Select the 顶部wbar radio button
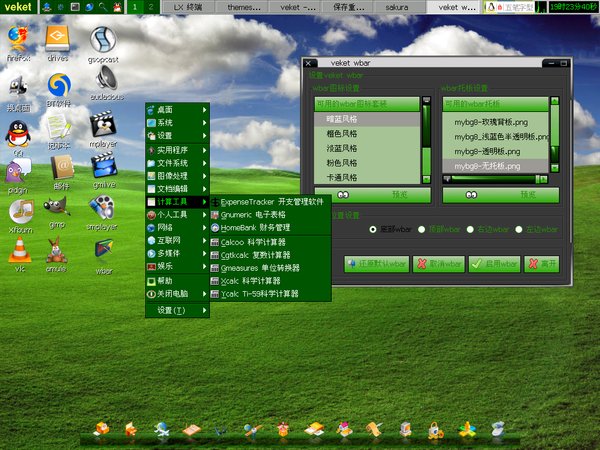Screen dimensions: 600x450 (421, 228)
